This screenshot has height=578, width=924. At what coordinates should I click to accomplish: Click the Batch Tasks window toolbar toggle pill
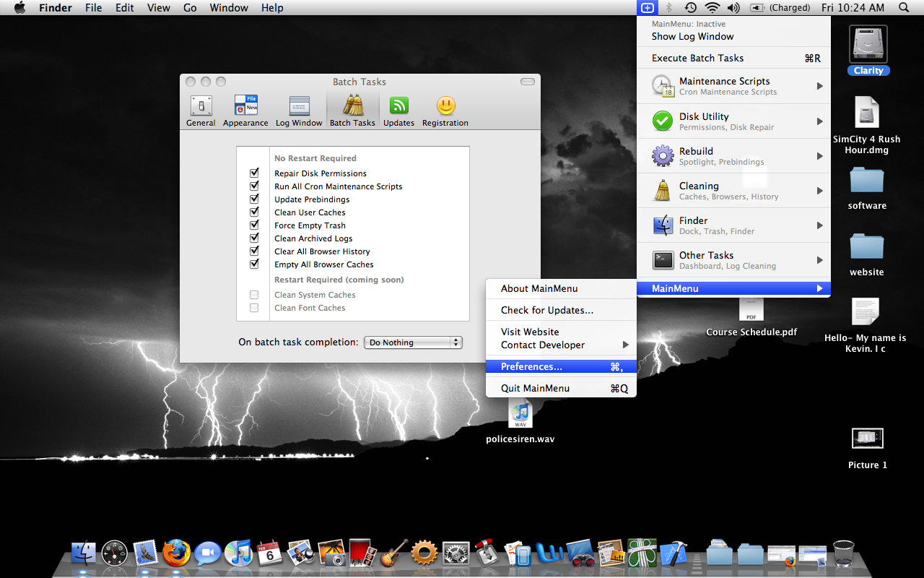tap(528, 82)
